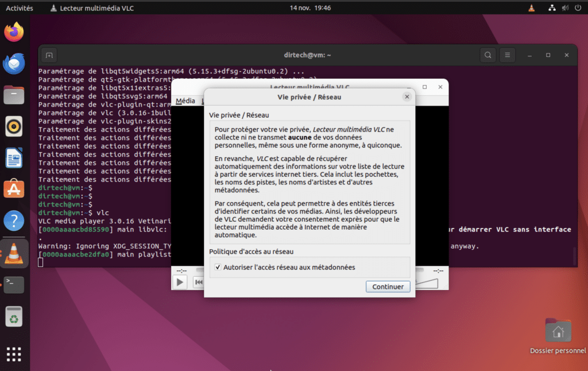Open the Files manager in the dock
The height and width of the screenshot is (371, 588).
[x=14, y=95]
